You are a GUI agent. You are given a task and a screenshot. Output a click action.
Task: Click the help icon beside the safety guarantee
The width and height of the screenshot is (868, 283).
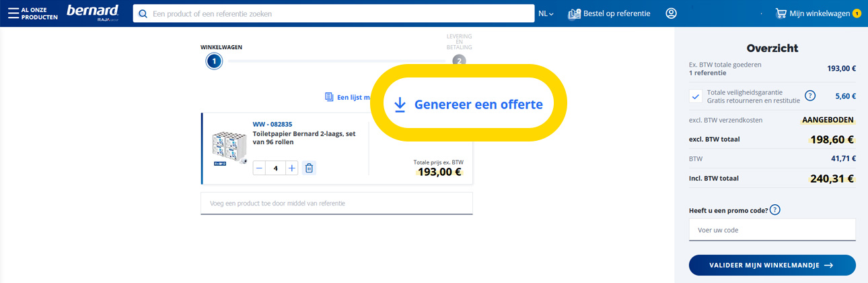tap(810, 96)
